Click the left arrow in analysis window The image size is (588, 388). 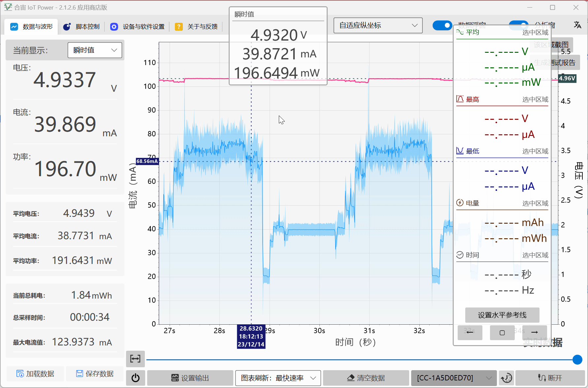470,332
